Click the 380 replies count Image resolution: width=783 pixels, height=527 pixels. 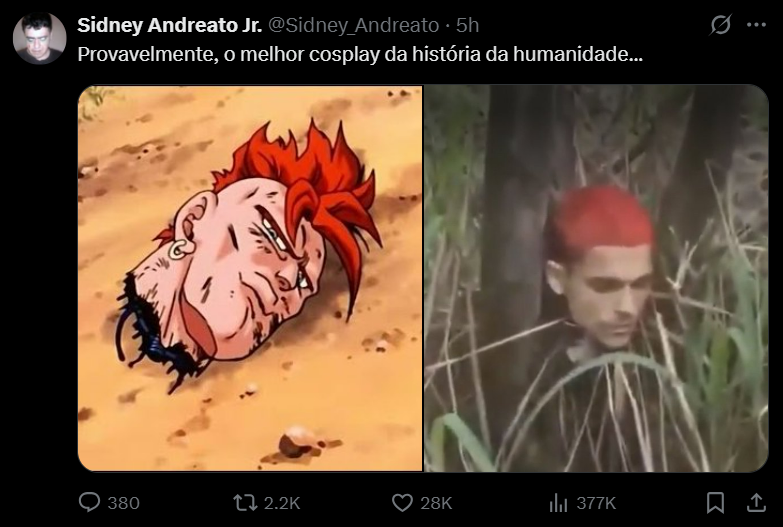(x=123, y=503)
